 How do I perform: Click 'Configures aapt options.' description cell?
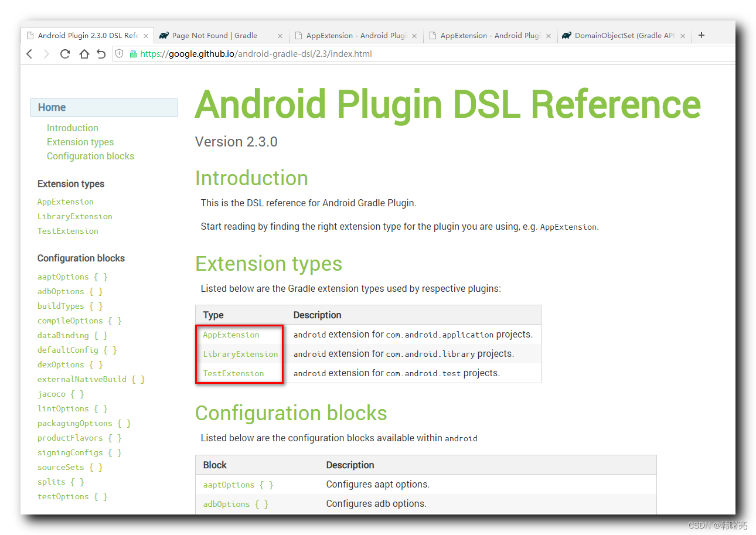click(378, 485)
